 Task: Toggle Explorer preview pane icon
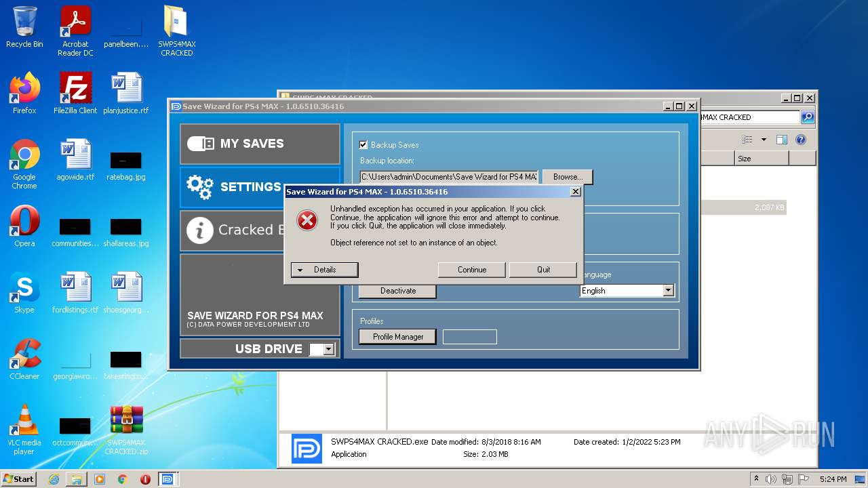point(782,140)
